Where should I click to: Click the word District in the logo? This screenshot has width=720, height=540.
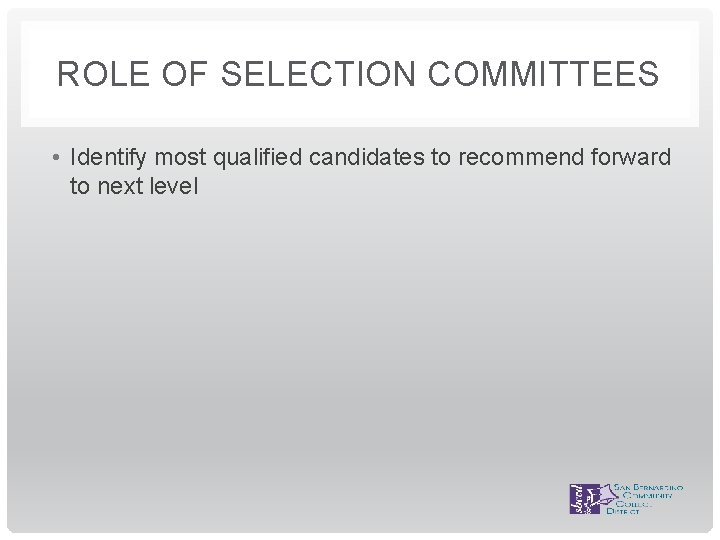pyautogui.click(x=623, y=511)
